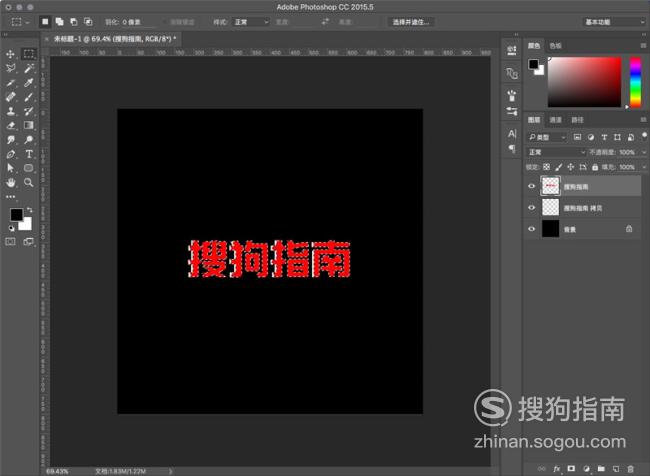The image size is (650, 476).
Task: Choose Add to Selection mode
Action: pyautogui.click(x=60, y=22)
